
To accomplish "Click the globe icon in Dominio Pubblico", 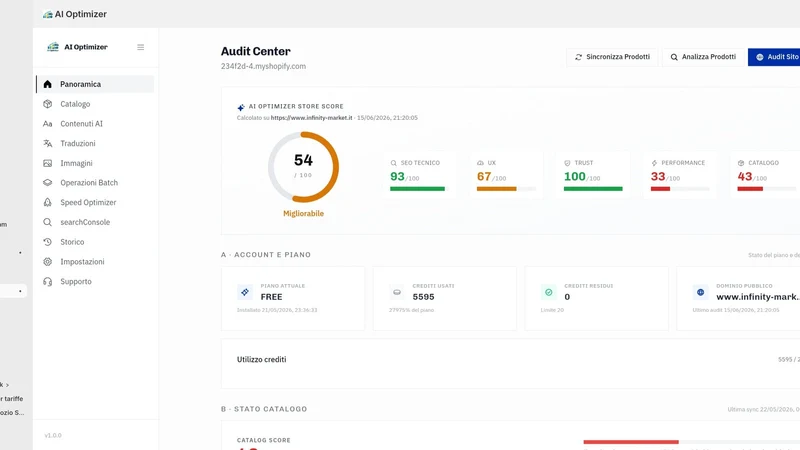I will tap(701, 292).
